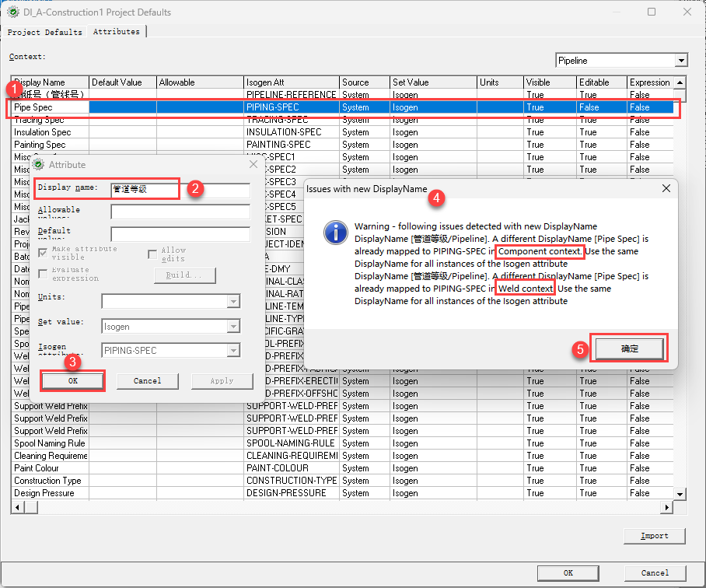Enable the Allow edits checkbox

(152, 254)
